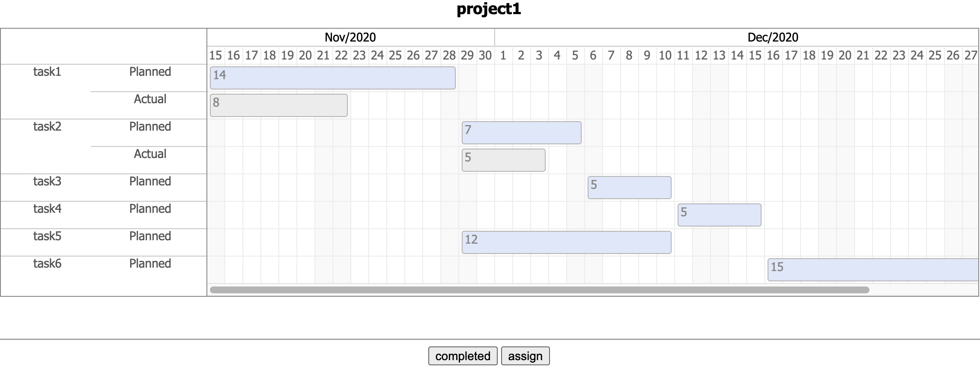
Task: Click the task1 row label
Action: point(47,72)
